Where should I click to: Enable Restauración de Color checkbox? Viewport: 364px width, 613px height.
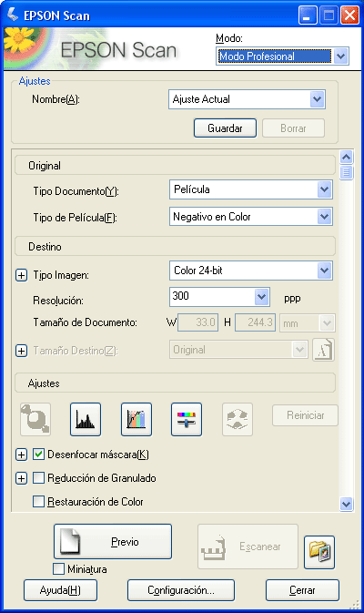click(x=38, y=501)
